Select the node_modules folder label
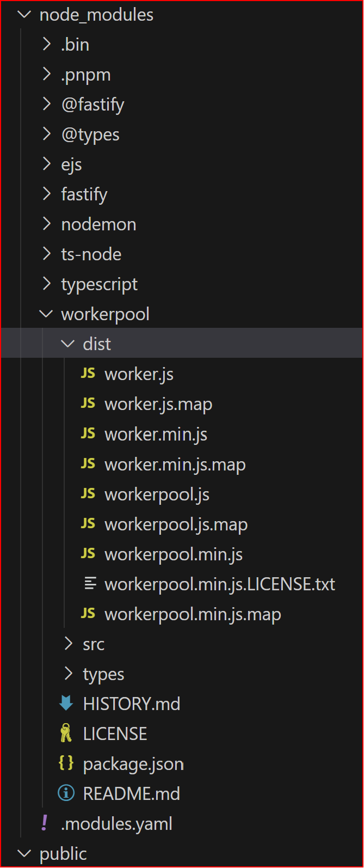Image resolution: width=364 pixels, height=868 pixels. [96, 15]
